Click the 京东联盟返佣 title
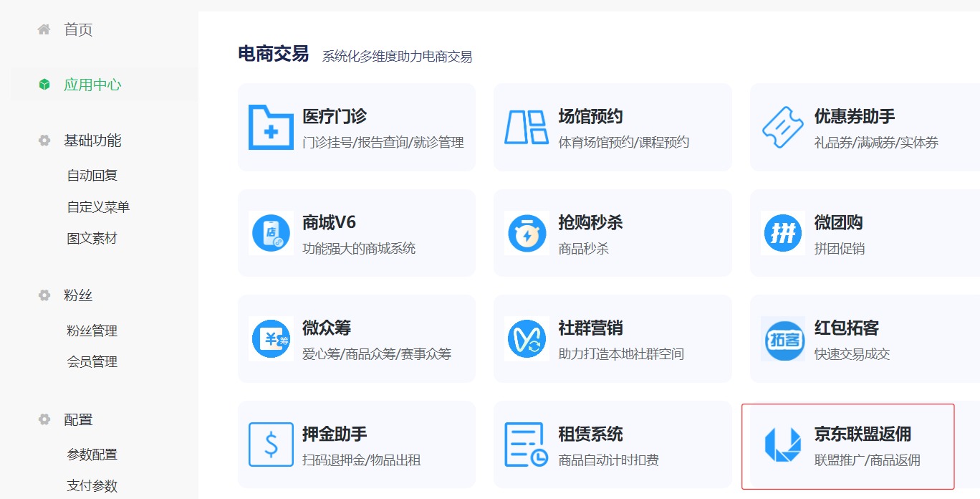 point(863,434)
